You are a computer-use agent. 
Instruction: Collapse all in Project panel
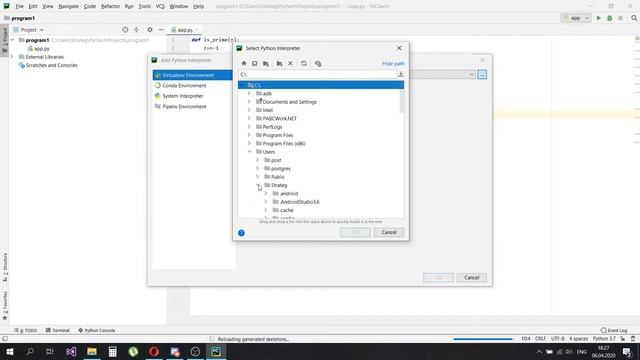[x=136, y=30]
